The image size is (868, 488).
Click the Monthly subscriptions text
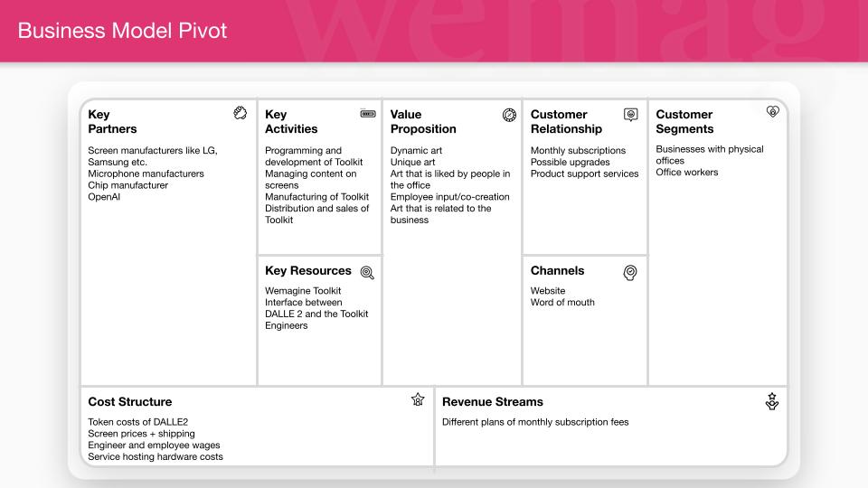578,151
